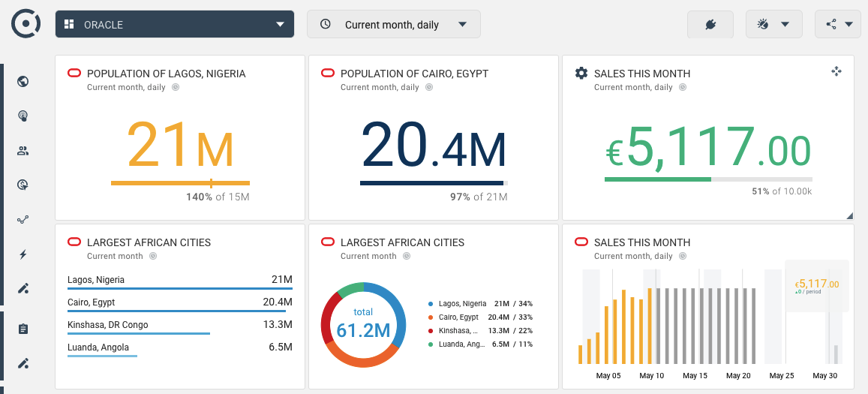This screenshot has height=394, width=868.
Task: Click Oracle icon beside Population of Lagos title
Action: click(x=74, y=73)
